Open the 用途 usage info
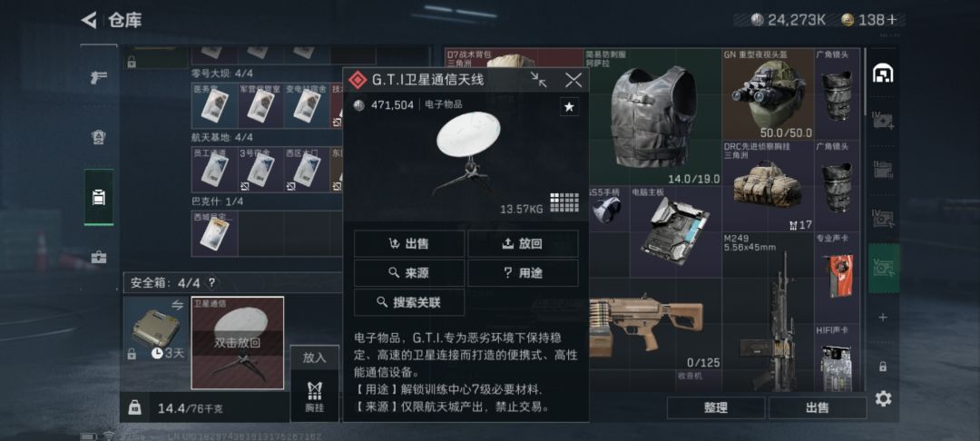The width and height of the screenshot is (980, 441). coord(524,273)
